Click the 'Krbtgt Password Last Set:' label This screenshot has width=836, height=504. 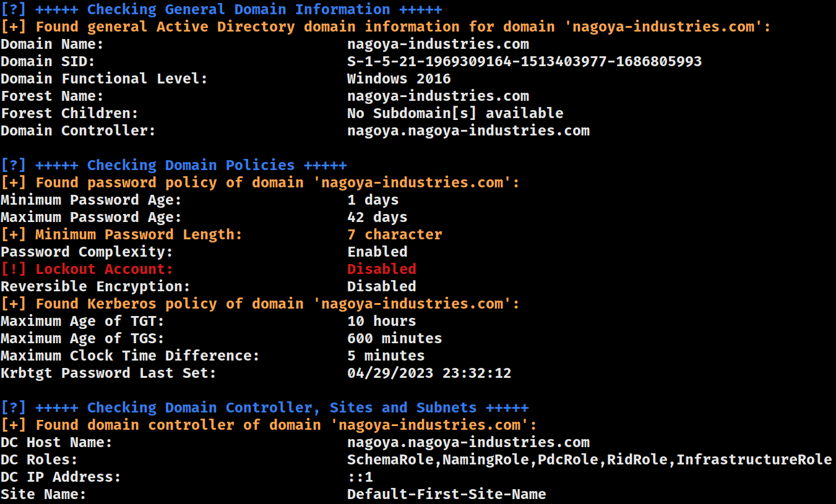[x=108, y=374]
